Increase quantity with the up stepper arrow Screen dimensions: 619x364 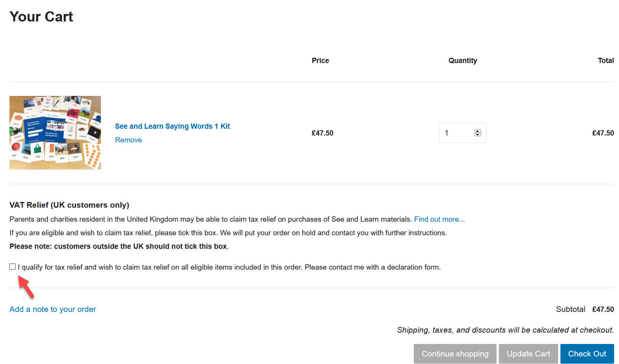coord(478,131)
